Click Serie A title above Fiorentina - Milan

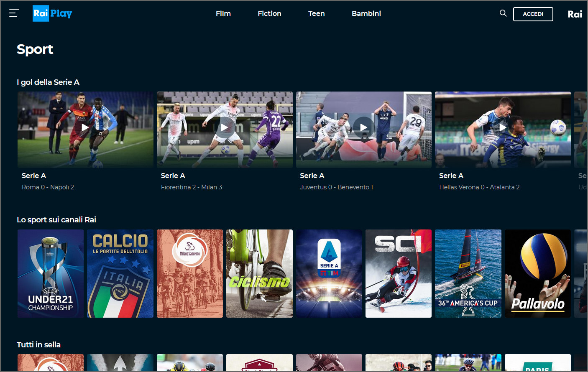[173, 176]
